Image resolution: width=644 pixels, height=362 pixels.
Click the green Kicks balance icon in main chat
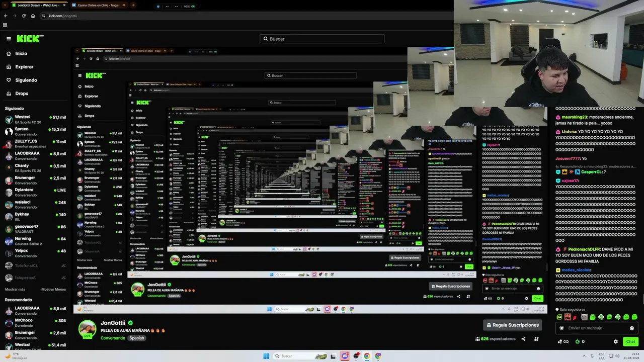point(578,342)
